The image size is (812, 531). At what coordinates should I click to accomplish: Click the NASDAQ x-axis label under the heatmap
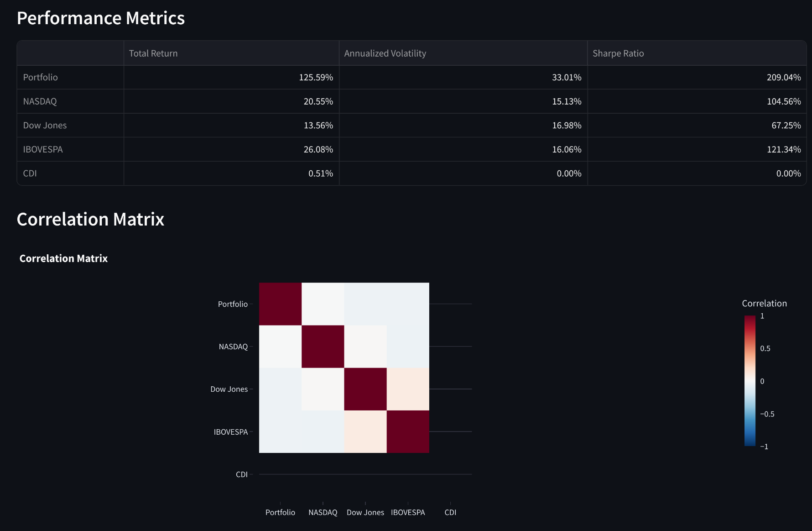pyautogui.click(x=323, y=512)
